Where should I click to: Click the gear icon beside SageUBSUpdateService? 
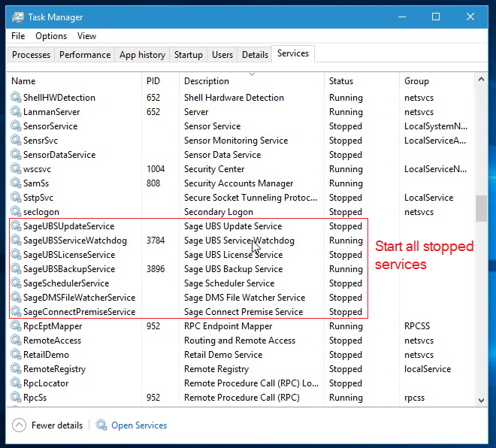16,226
